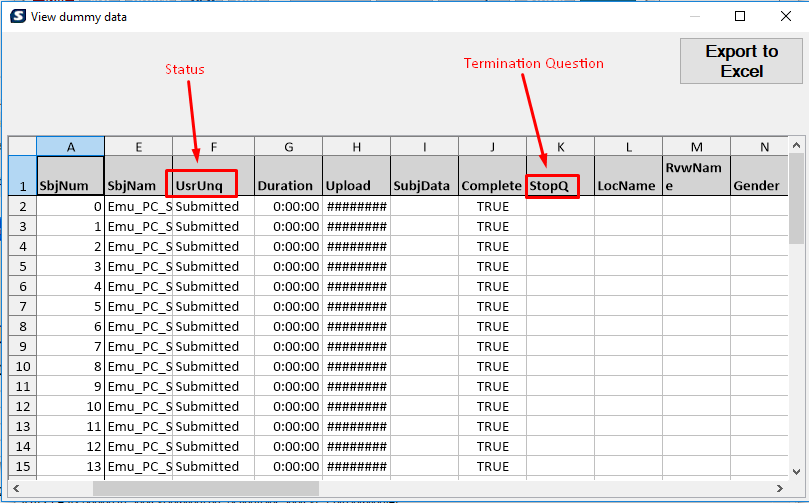Click Upload ######## cell in row 8
This screenshot has width=809, height=503.
pos(357,326)
